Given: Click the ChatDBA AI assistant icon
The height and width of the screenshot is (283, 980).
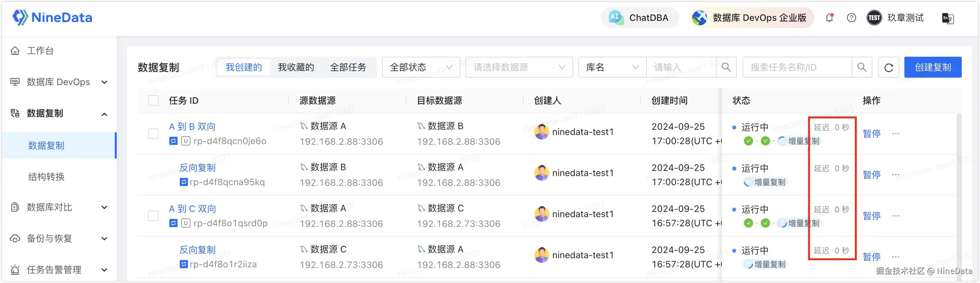Looking at the screenshot, I should [x=616, y=18].
